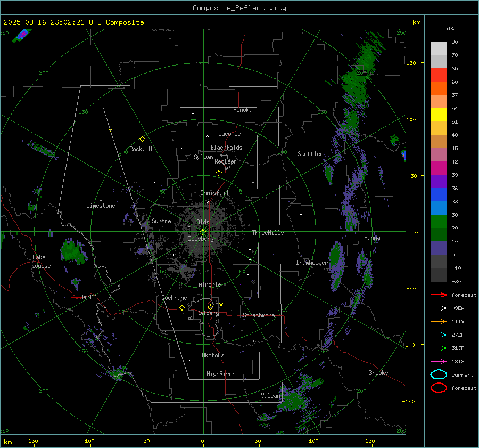
Task: Click the Airdrie label
Action: (210, 284)
